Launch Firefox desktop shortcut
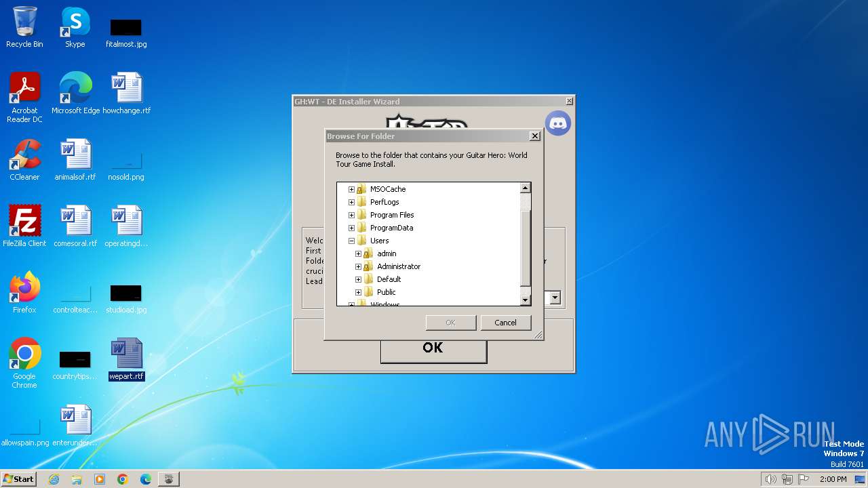This screenshot has height=488, width=868. pyautogui.click(x=24, y=293)
